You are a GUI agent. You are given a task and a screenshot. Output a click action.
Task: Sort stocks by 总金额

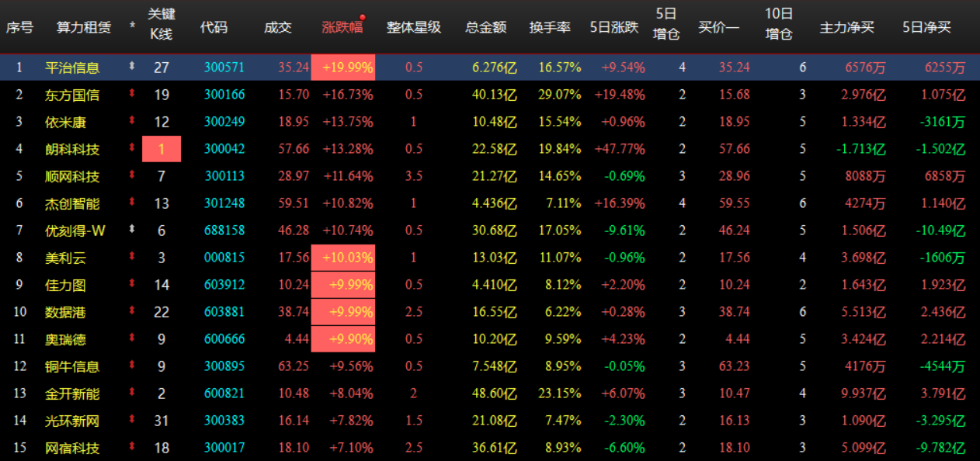[487, 26]
